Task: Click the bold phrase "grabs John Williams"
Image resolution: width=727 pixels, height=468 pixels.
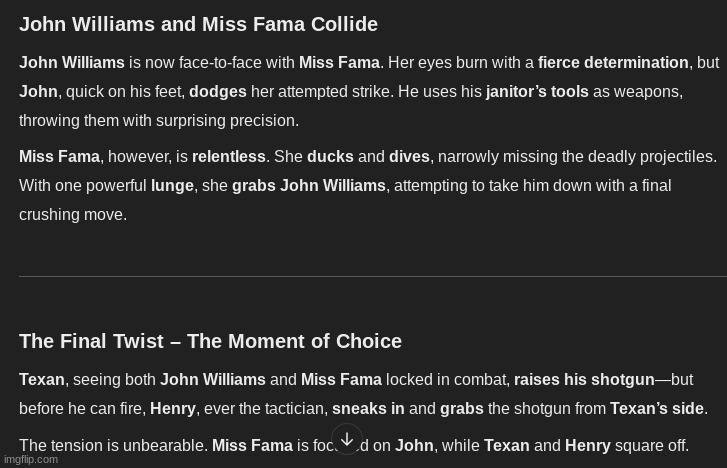Action: 308,186
